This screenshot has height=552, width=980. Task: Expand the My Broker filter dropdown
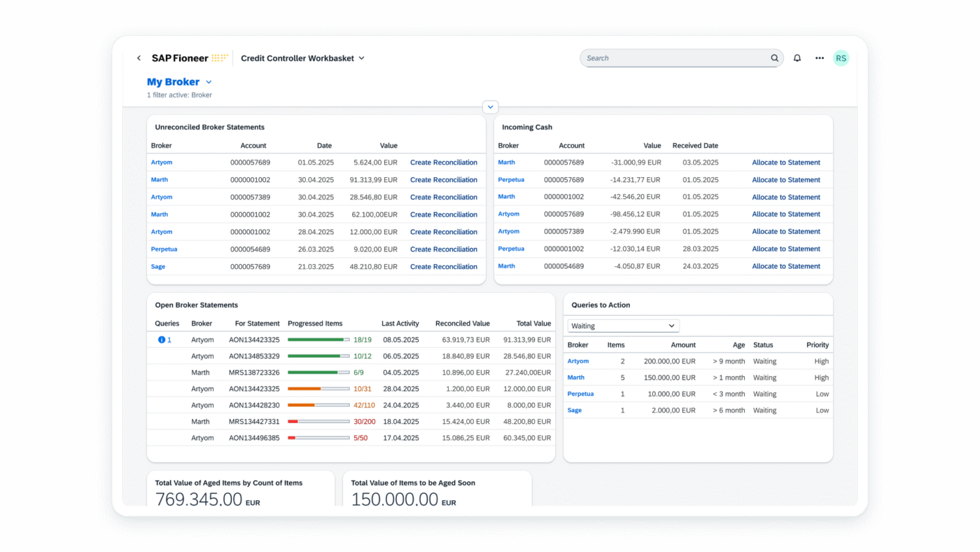pos(208,82)
